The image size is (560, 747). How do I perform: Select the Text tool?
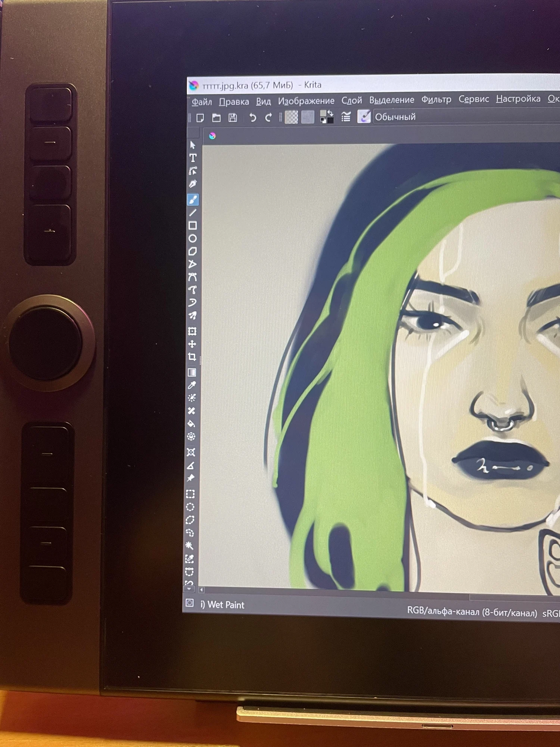[x=193, y=158]
